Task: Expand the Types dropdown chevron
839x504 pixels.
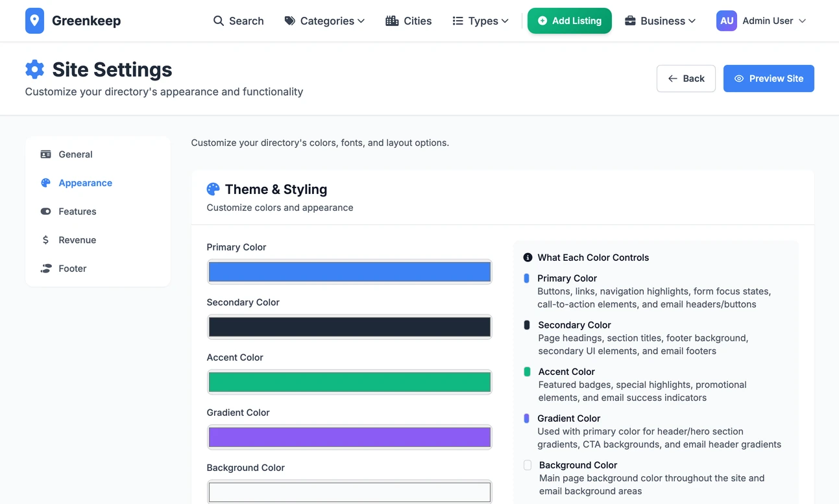Action: 505,21
